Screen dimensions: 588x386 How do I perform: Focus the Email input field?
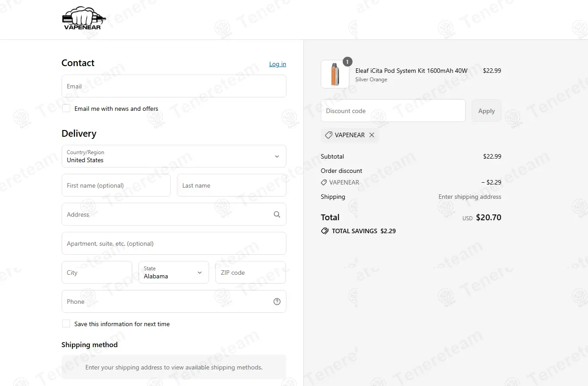tap(174, 86)
